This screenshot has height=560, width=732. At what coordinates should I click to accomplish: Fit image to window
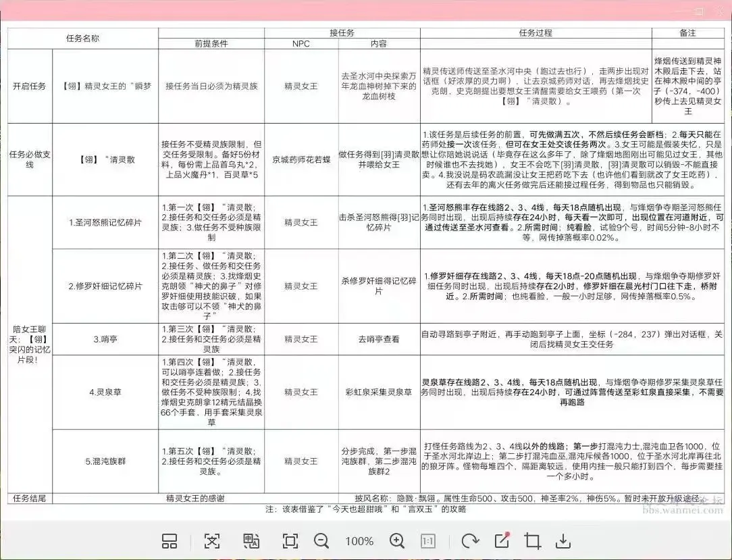290,541
